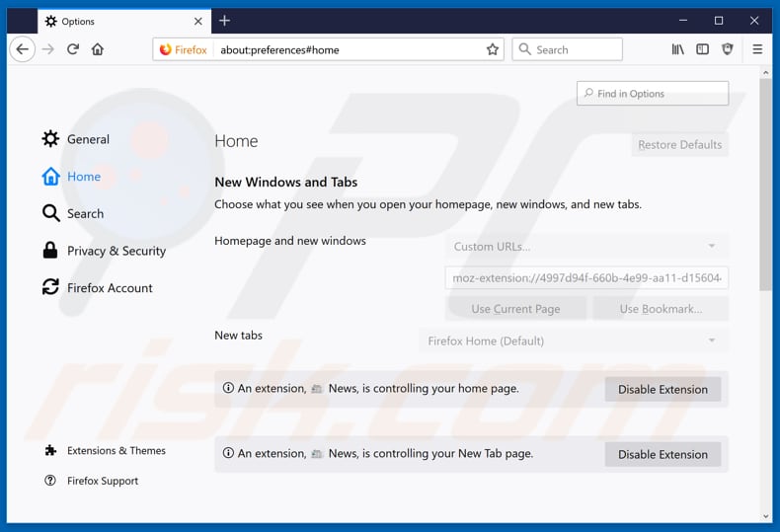The height and width of the screenshot is (532, 780).
Task: Open the browser home page icon
Action: click(98, 49)
